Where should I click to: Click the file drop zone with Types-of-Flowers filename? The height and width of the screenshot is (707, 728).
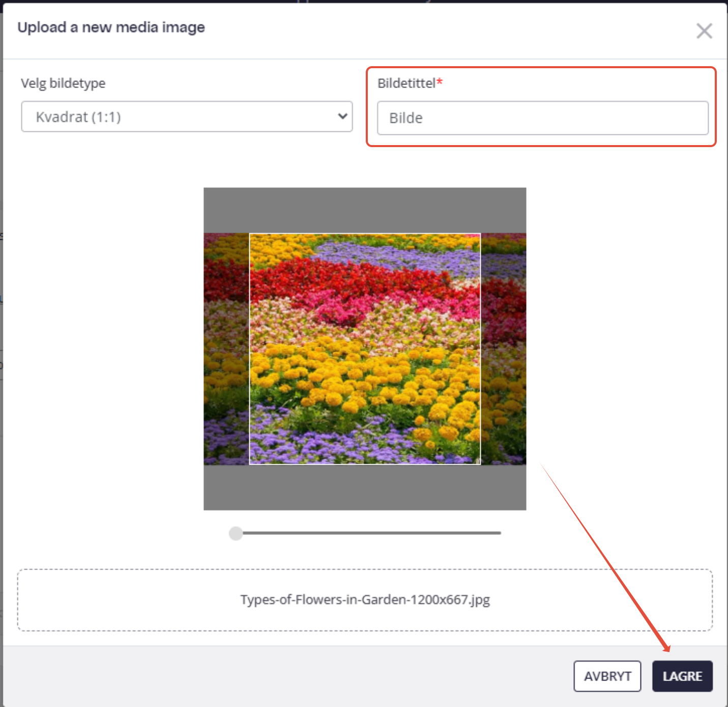click(x=365, y=600)
